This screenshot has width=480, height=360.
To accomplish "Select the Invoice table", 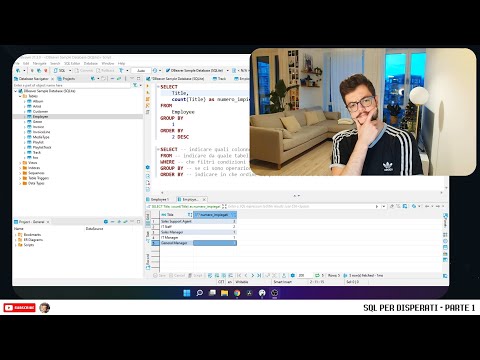I will coord(38,127).
